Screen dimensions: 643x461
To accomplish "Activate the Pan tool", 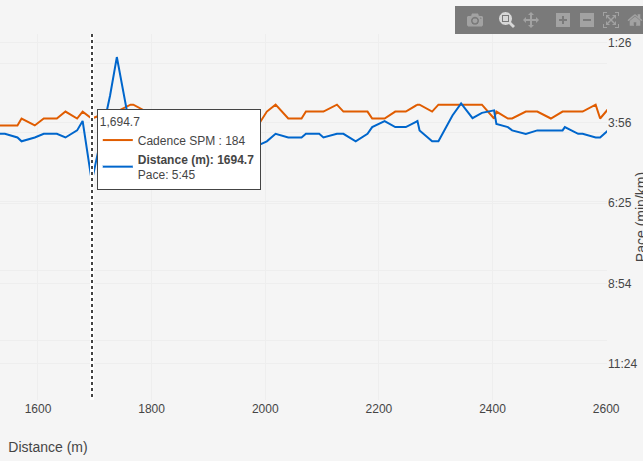I will [531, 20].
